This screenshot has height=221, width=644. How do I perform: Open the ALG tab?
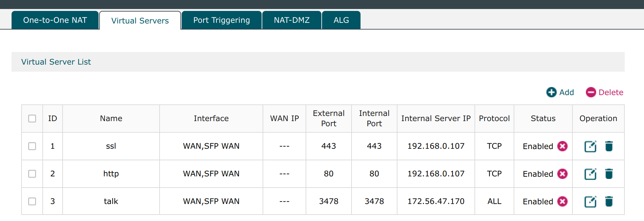[x=341, y=20]
